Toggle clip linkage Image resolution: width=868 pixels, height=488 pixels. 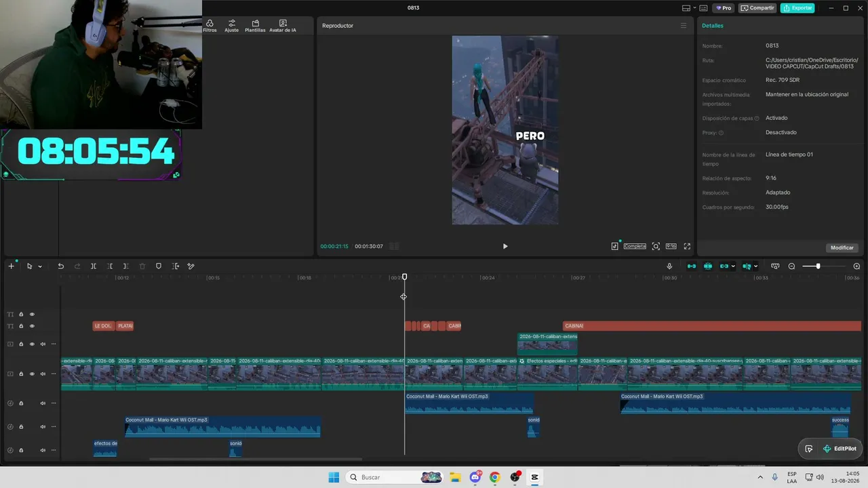pos(724,266)
